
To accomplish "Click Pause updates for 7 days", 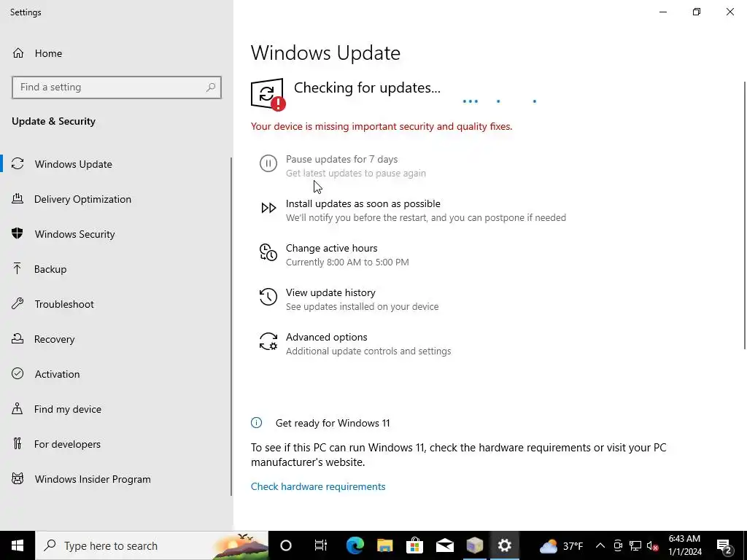I will (x=341, y=159).
